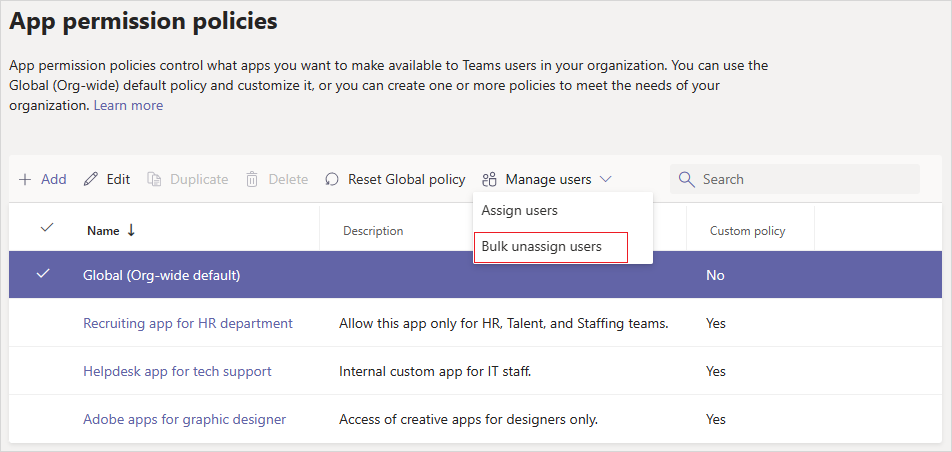This screenshot has height=452, width=952.
Task: Click the search magnifier icon
Action: [x=686, y=180]
